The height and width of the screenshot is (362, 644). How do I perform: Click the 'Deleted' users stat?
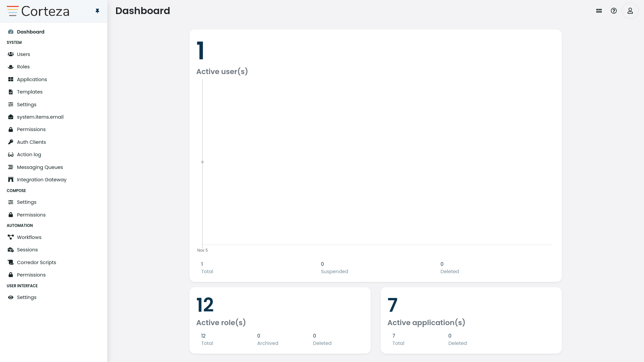click(449, 268)
